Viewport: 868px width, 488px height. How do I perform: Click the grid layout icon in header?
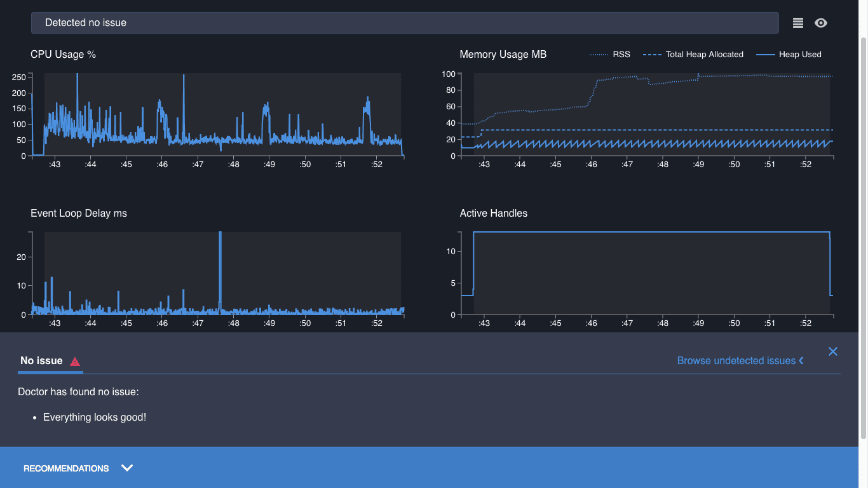[x=798, y=23]
